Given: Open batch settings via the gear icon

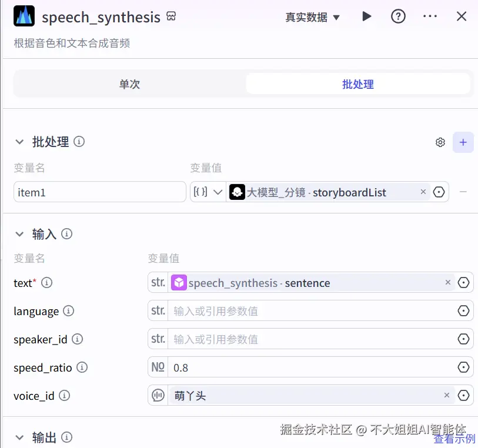Looking at the screenshot, I should (440, 142).
